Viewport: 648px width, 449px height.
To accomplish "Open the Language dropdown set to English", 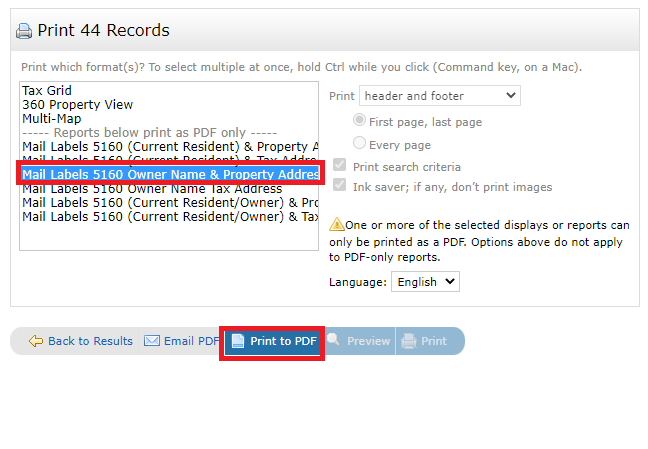I will pos(425,282).
